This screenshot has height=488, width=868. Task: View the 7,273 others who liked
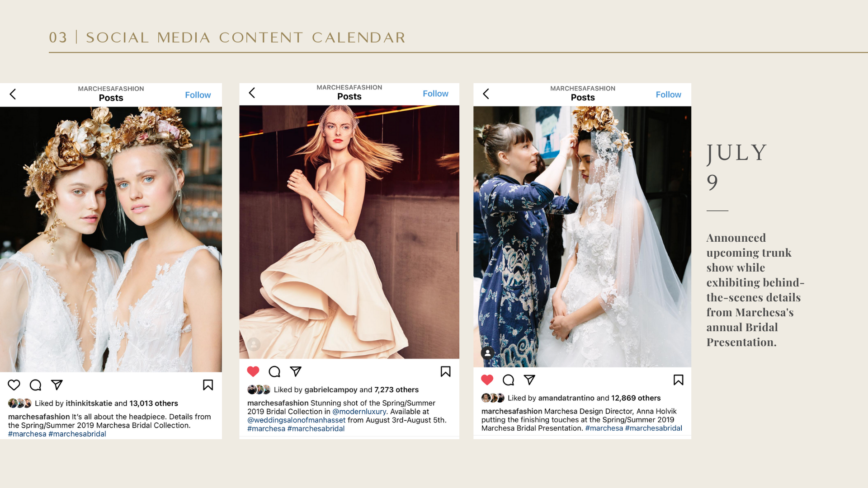pos(396,389)
